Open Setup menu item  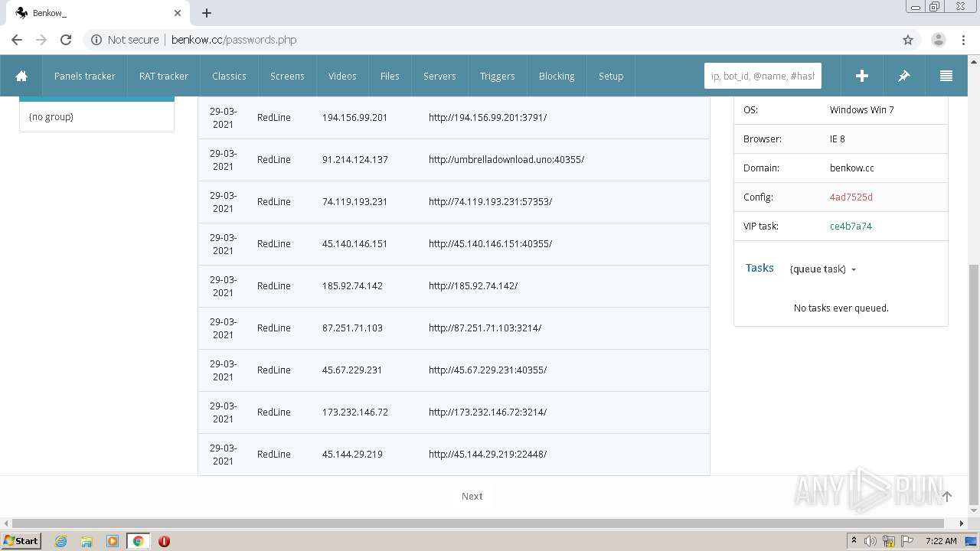coord(611,76)
